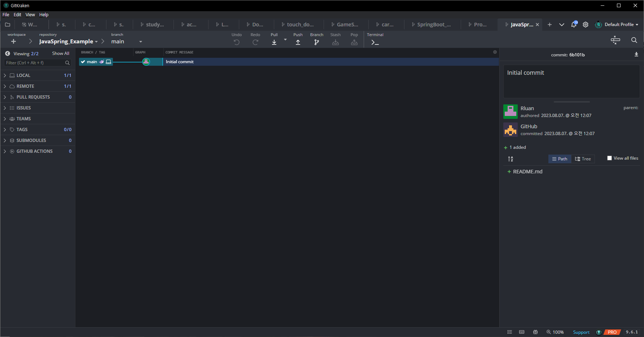Download the commit patch icon
The height and width of the screenshot is (337, 644).
(x=636, y=55)
